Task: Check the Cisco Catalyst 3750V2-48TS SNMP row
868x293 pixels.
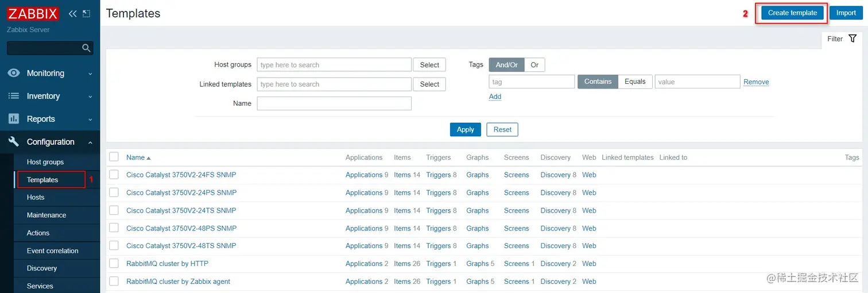Action: [114, 245]
